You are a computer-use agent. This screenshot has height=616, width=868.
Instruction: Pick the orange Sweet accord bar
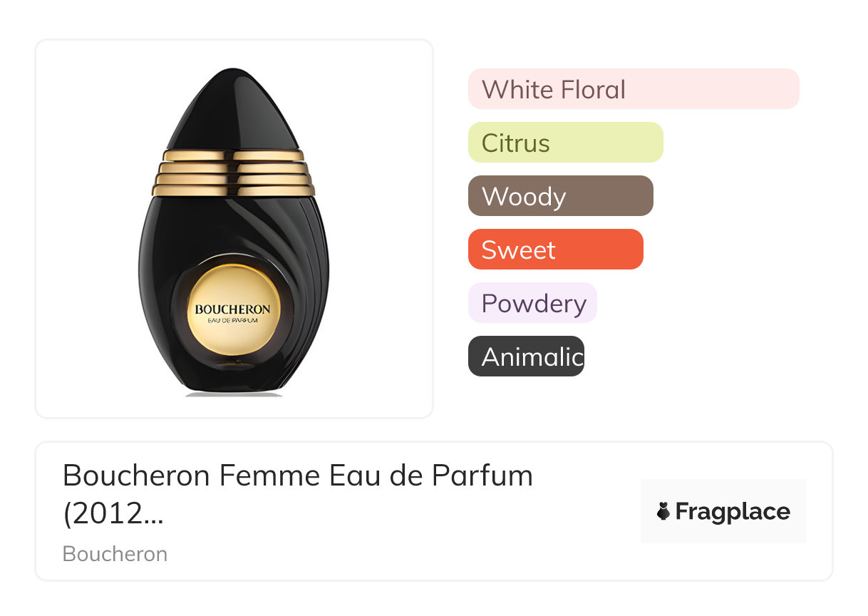point(555,250)
